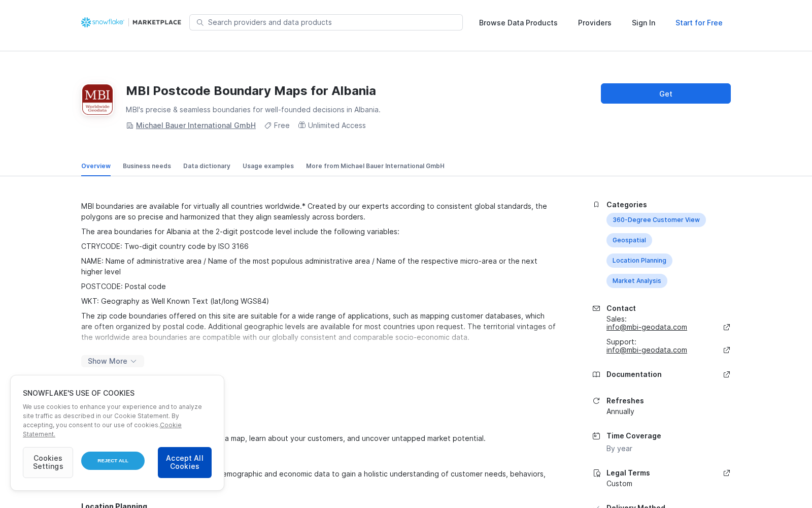Open the Sales email external link icon

[x=727, y=327]
